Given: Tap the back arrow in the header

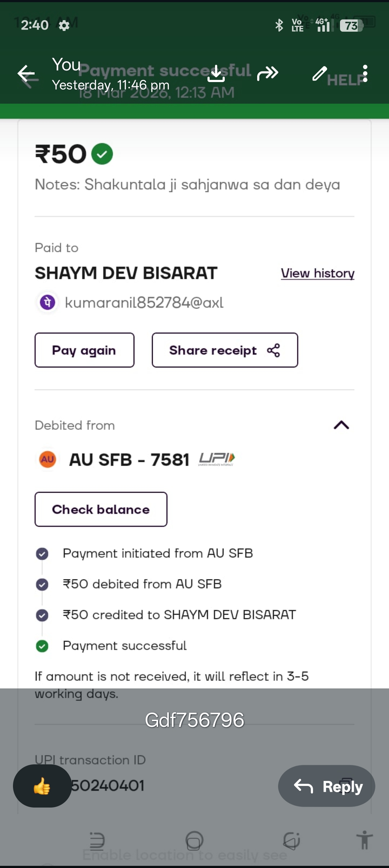Looking at the screenshot, I should (26, 74).
